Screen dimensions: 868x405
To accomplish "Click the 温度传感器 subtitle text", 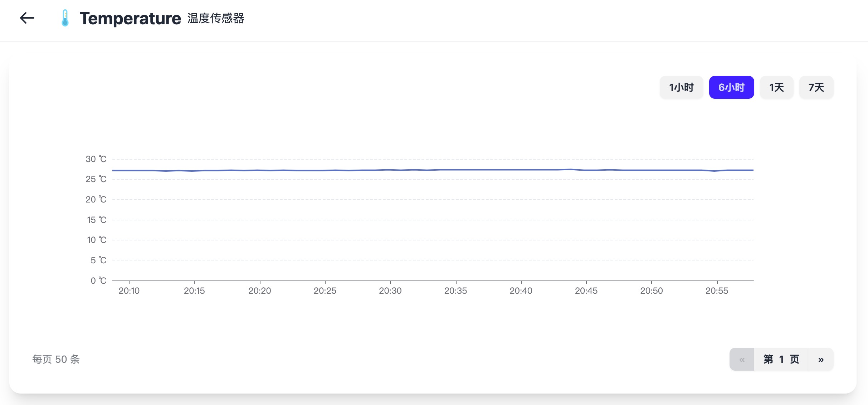I will click(x=216, y=18).
